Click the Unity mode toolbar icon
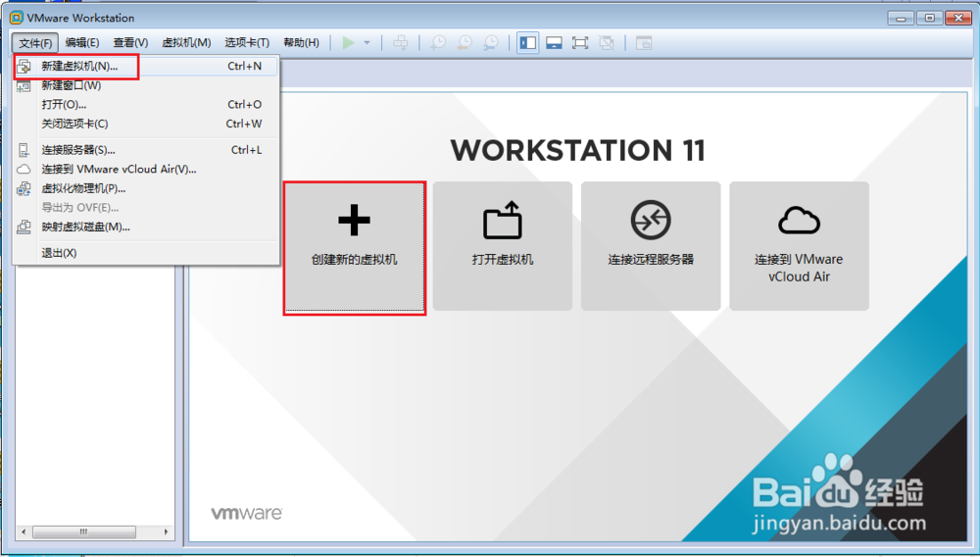Viewport: 980px width, 557px height. tap(607, 42)
